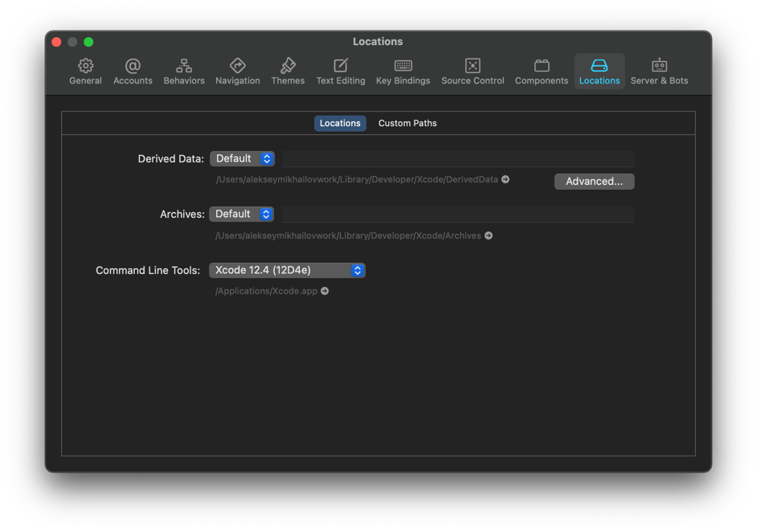Reveal DerivedData folder via arrow icon
Image resolution: width=757 pixels, height=532 pixels.
click(505, 179)
